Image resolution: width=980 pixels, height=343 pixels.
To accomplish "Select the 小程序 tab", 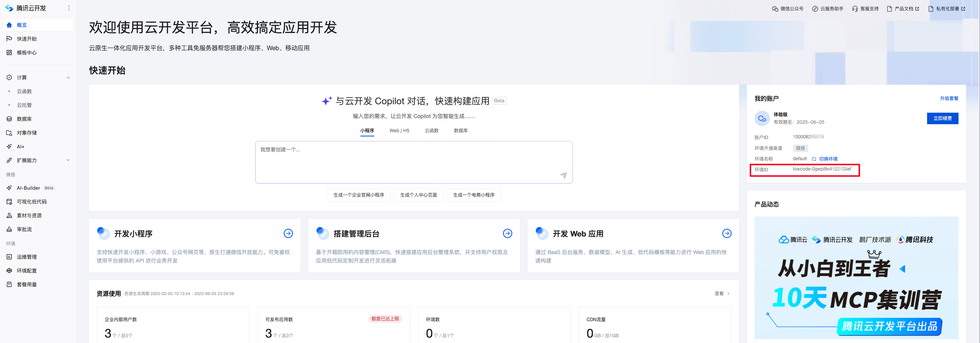I will click(x=367, y=131).
